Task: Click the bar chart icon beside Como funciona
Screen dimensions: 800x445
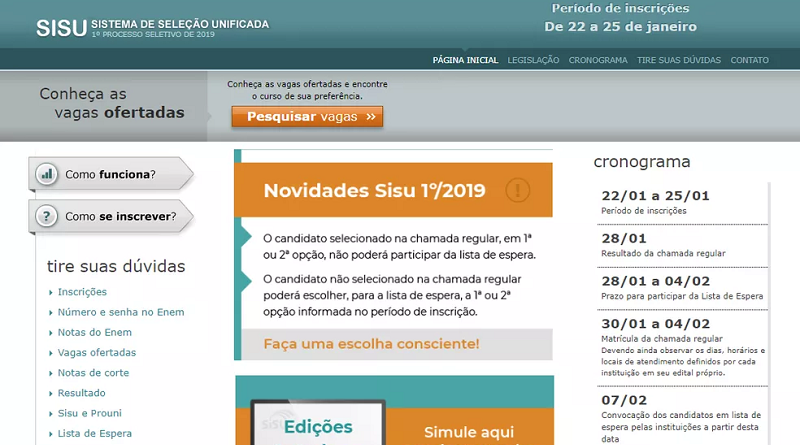Action: (x=46, y=174)
